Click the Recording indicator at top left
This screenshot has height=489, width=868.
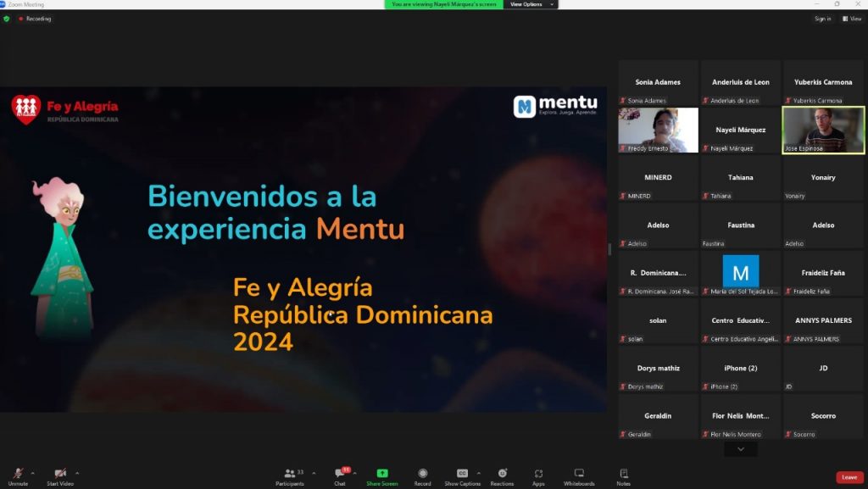coord(34,18)
